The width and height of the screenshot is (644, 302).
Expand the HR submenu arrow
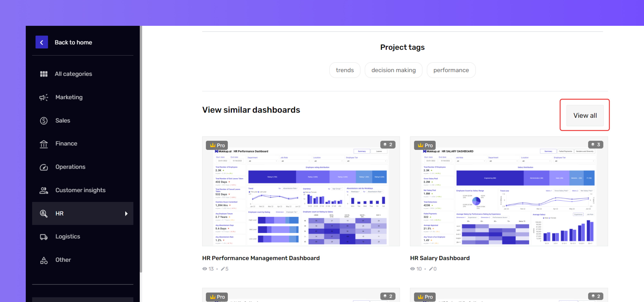click(x=126, y=214)
